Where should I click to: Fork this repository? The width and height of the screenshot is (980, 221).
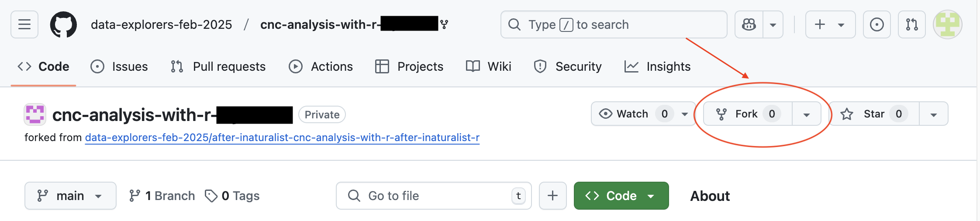pyautogui.click(x=748, y=114)
